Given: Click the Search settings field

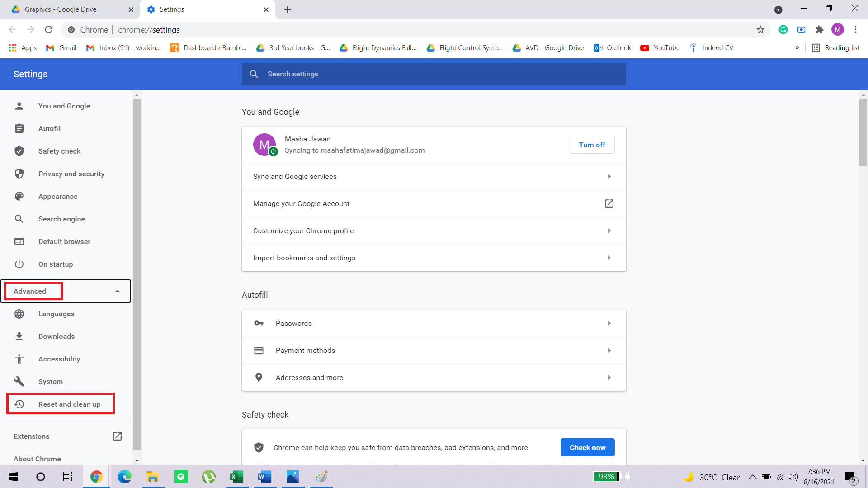Looking at the screenshot, I should tap(434, 74).
